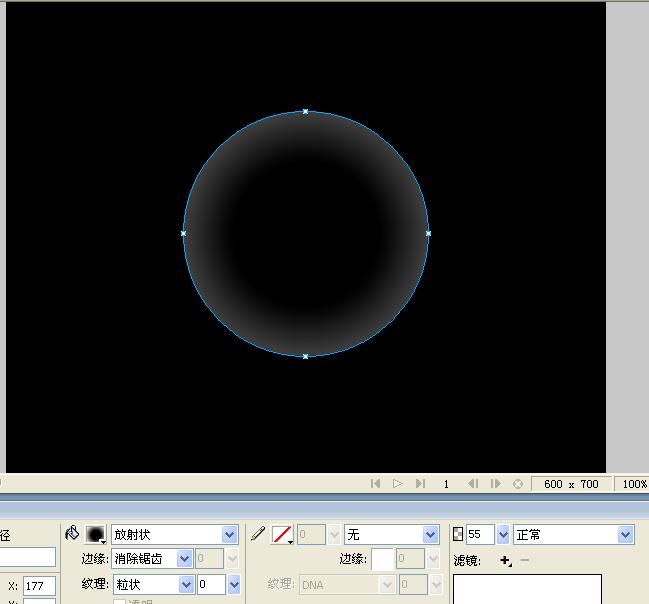The height and width of the screenshot is (604, 649).
Task: Click the plus icon to add a 滤镜
Action: [x=505, y=561]
